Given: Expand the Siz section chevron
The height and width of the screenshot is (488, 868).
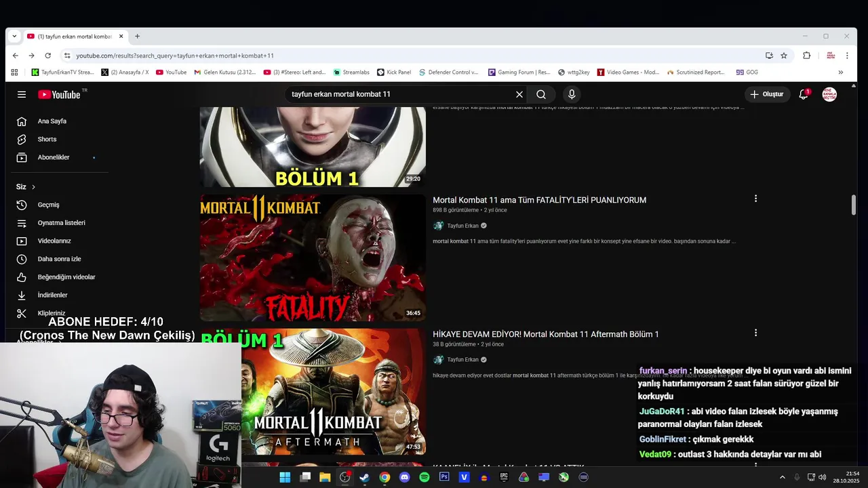Looking at the screenshot, I should (33, 187).
